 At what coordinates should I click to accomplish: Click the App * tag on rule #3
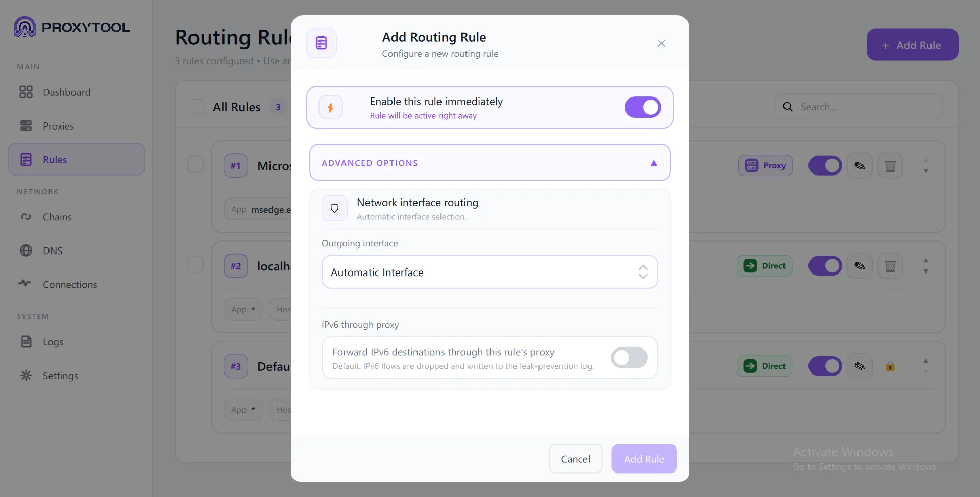[x=243, y=410]
